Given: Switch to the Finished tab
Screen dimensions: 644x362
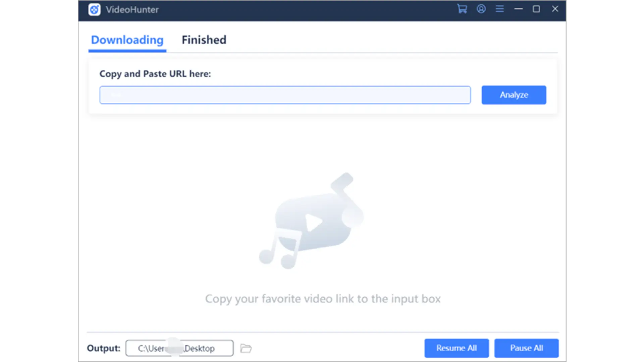Looking at the screenshot, I should coord(204,39).
